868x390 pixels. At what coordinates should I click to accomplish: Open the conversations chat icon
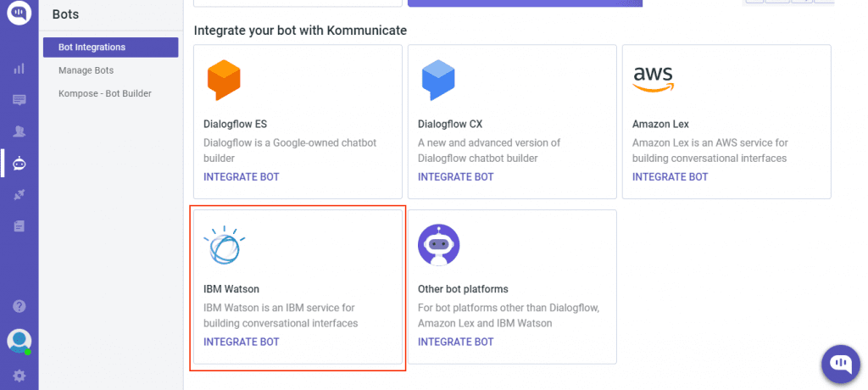click(19, 100)
